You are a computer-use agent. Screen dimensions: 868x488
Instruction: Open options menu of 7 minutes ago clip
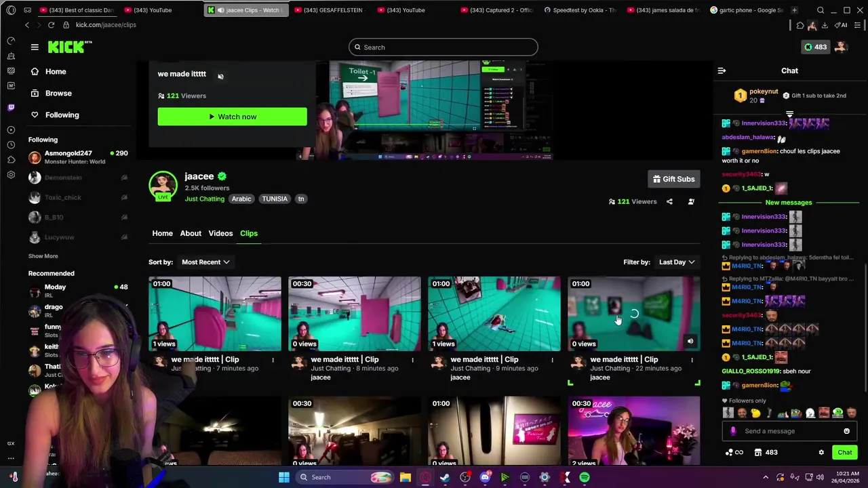(273, 360)
